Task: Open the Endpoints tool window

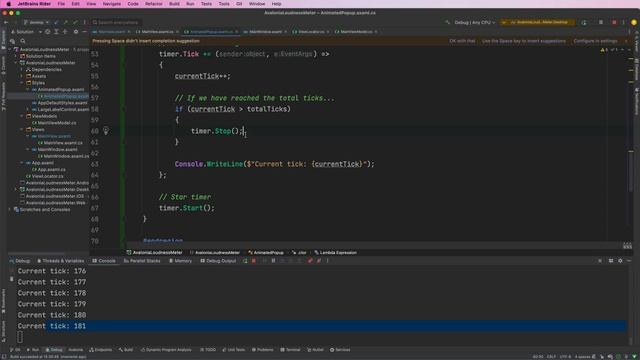Action: click(x=100, y=350)
